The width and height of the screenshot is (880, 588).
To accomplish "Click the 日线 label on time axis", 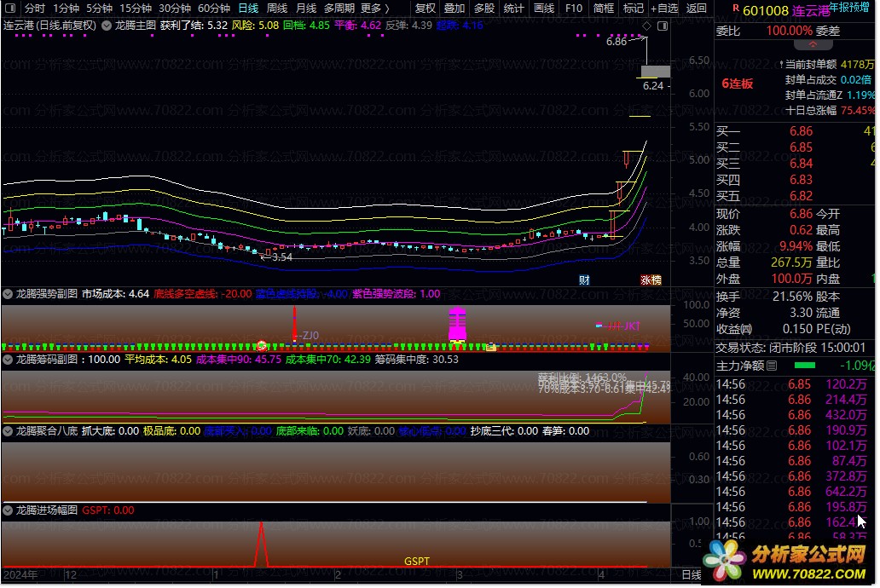I will pyautogui.click(x=692, y=574).
